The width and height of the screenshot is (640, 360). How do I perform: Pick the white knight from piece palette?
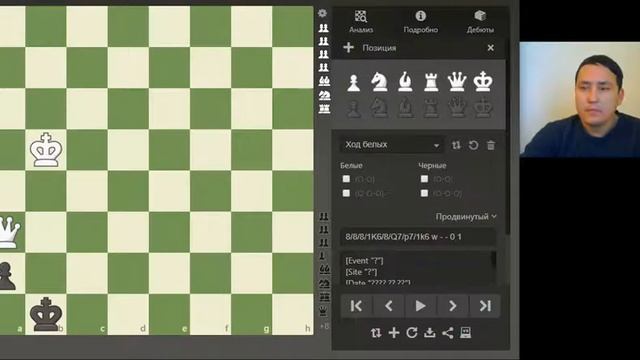click(x=379, y=82)
